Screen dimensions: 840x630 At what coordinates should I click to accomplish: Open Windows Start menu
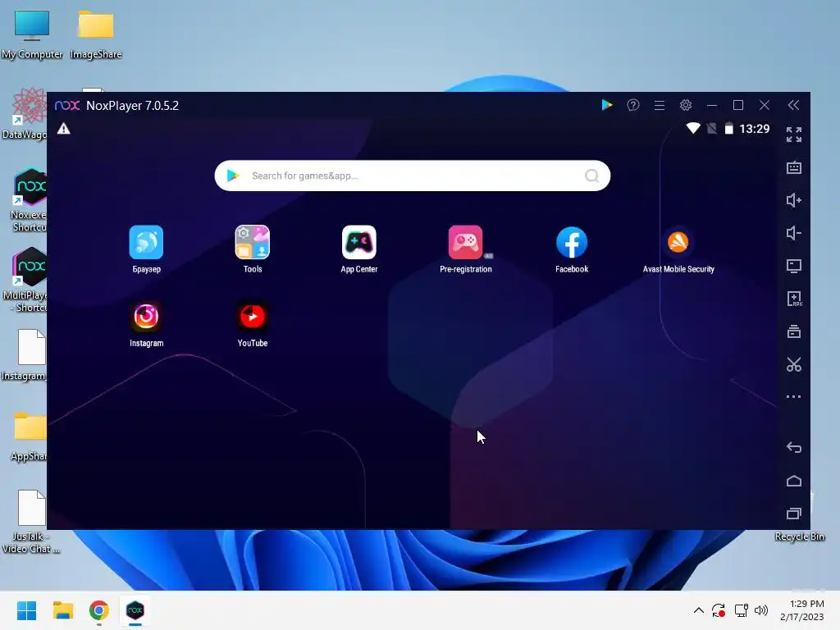pos(26,610)
